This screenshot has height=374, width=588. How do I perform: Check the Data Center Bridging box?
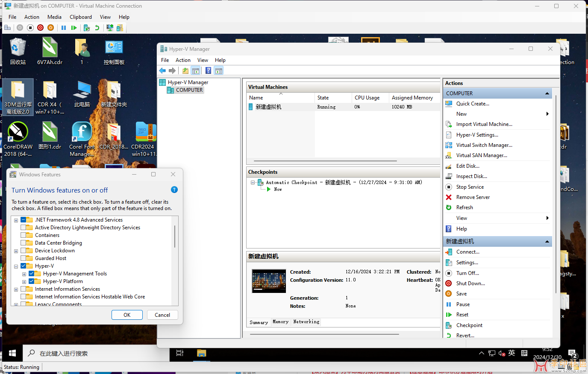24,243
